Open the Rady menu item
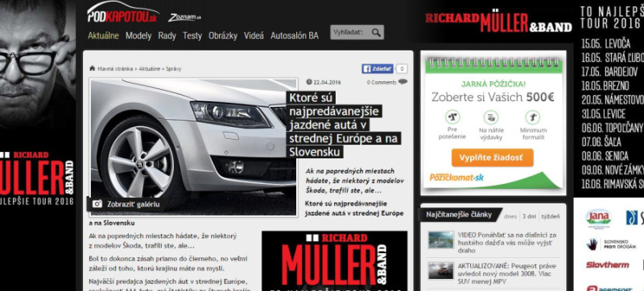 pyautogui.click(x=167, y=35)
